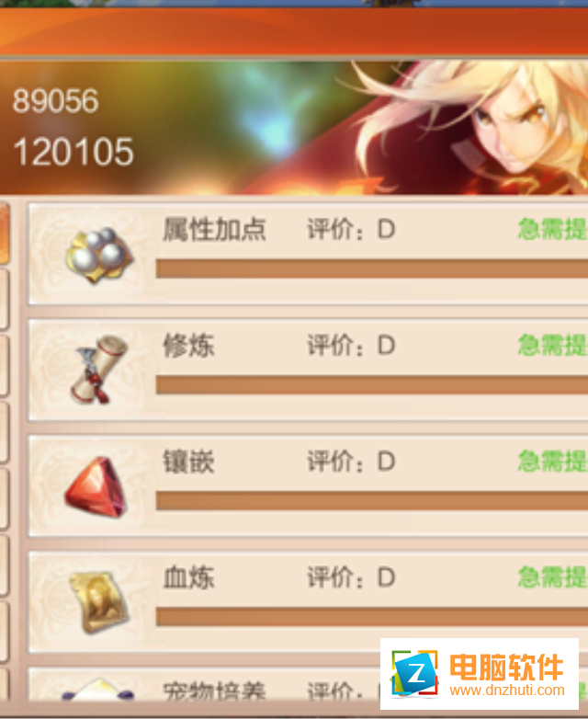
Task: Open the red gem 镶嵌 icon
Action: tap(96, 487)
